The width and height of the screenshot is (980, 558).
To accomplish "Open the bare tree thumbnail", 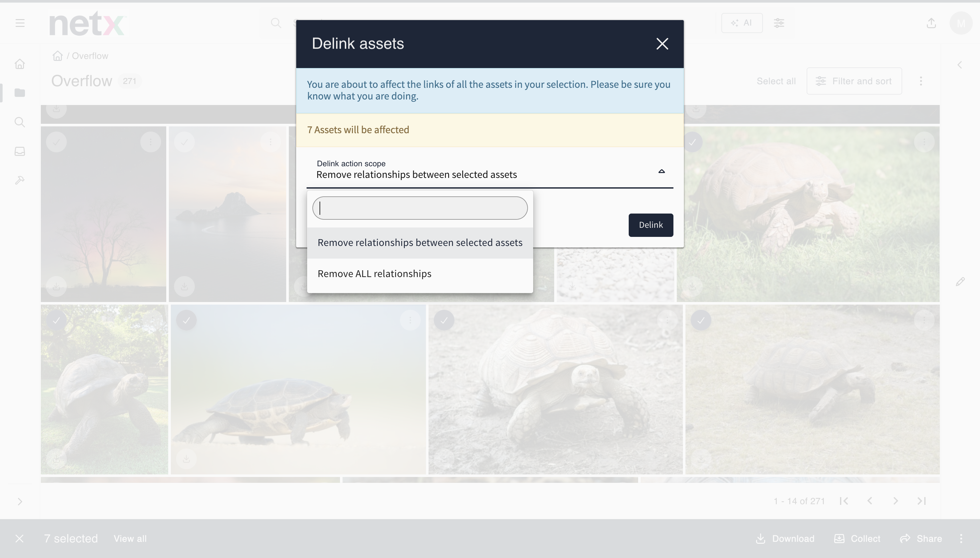I will (x=103, y=214).
